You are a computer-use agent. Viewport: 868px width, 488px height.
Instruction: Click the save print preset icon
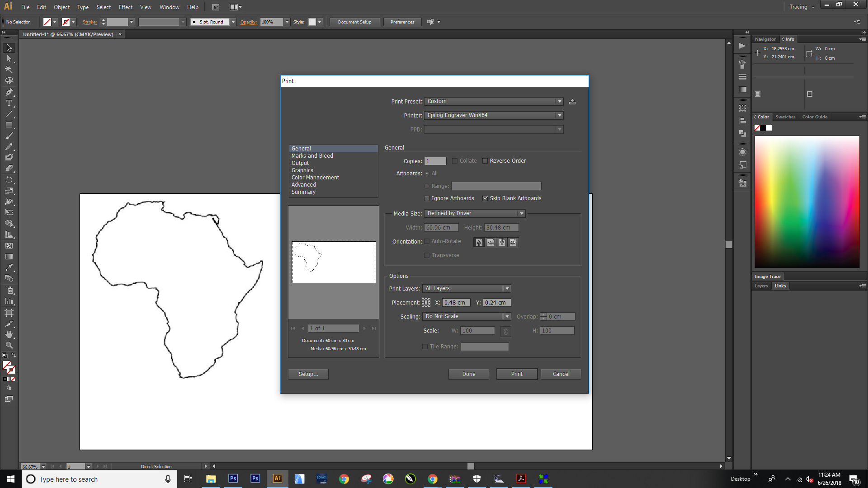click(572, 102)
